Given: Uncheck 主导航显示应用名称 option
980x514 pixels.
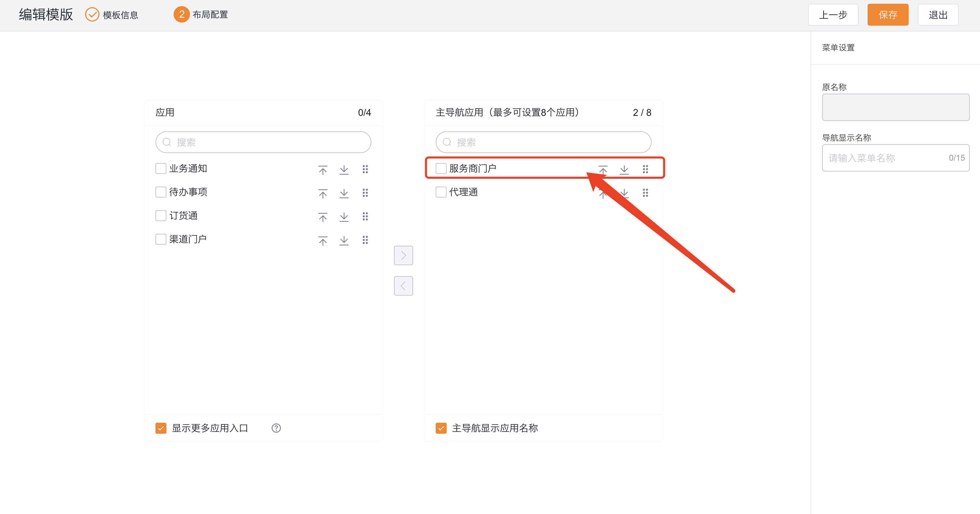Looking at the screenshot, I should pos(441,428).
